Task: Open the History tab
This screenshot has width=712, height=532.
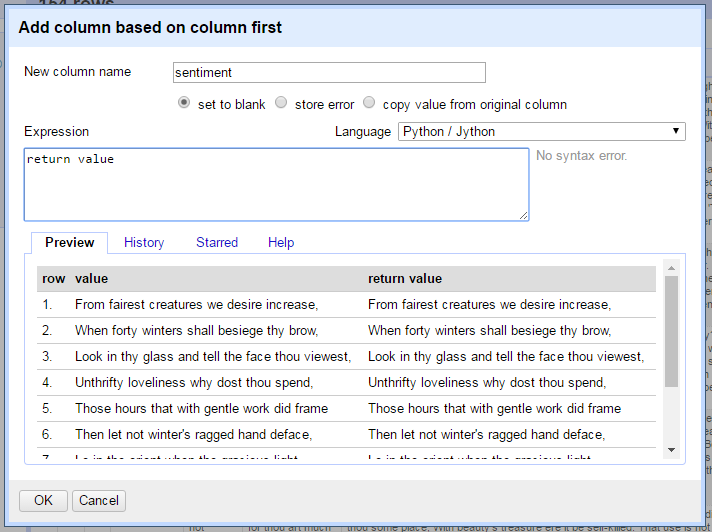Action: click(x=144, y=242)
